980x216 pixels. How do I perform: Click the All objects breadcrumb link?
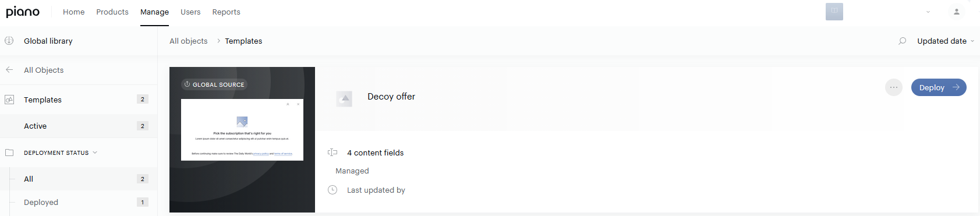pyautogui.click(x=188, y=41)
